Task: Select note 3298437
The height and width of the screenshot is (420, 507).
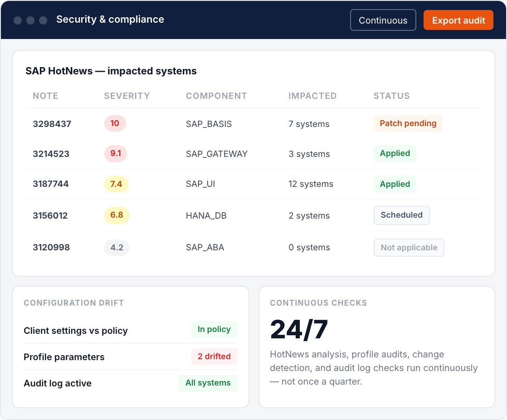Action: click(x=52, y=124)
